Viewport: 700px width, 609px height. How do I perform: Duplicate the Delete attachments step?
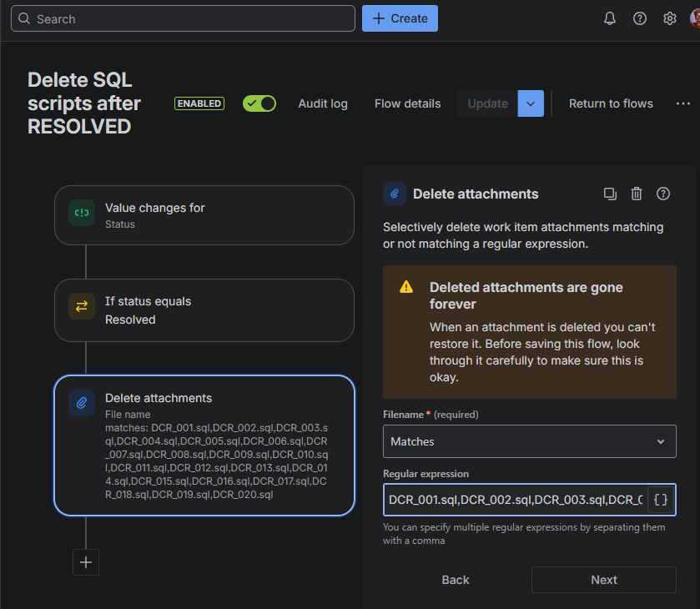click(610, 194)
